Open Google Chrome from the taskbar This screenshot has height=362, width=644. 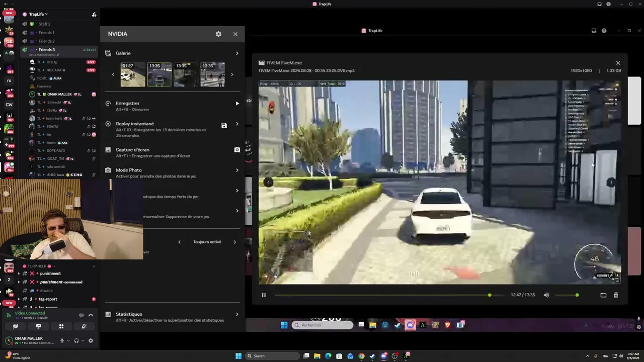pyautogui.click(x=361, y=356)
